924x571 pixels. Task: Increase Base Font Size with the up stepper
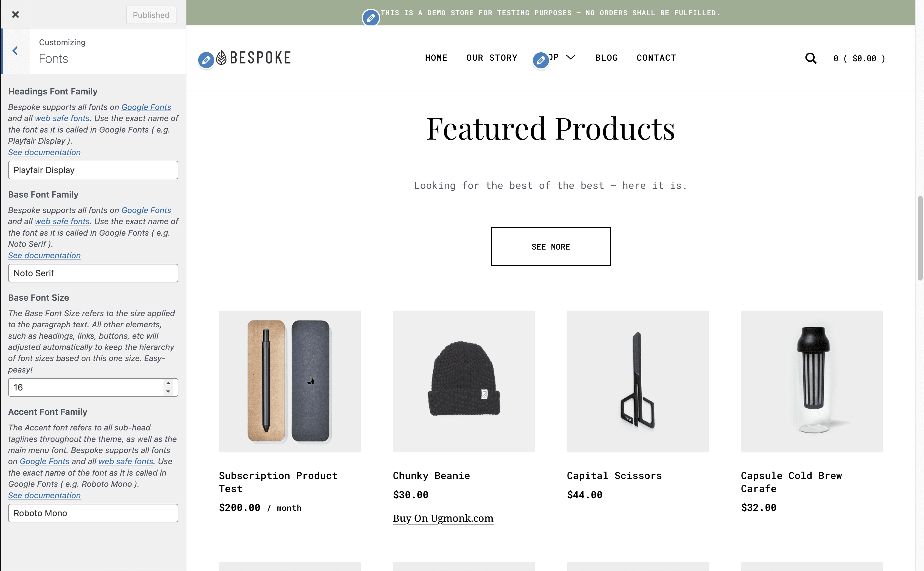pos(168,384)
